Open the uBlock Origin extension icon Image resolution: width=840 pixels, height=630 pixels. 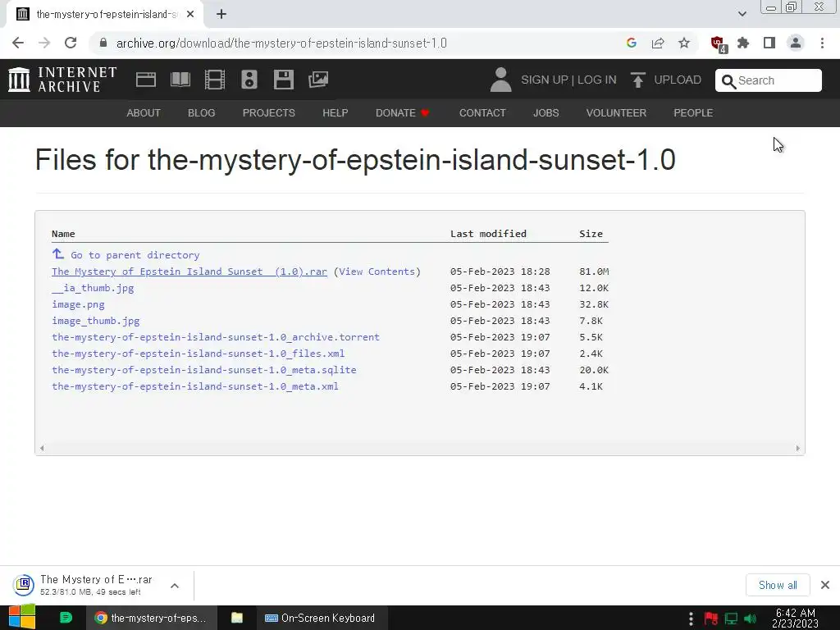(719, 43)
